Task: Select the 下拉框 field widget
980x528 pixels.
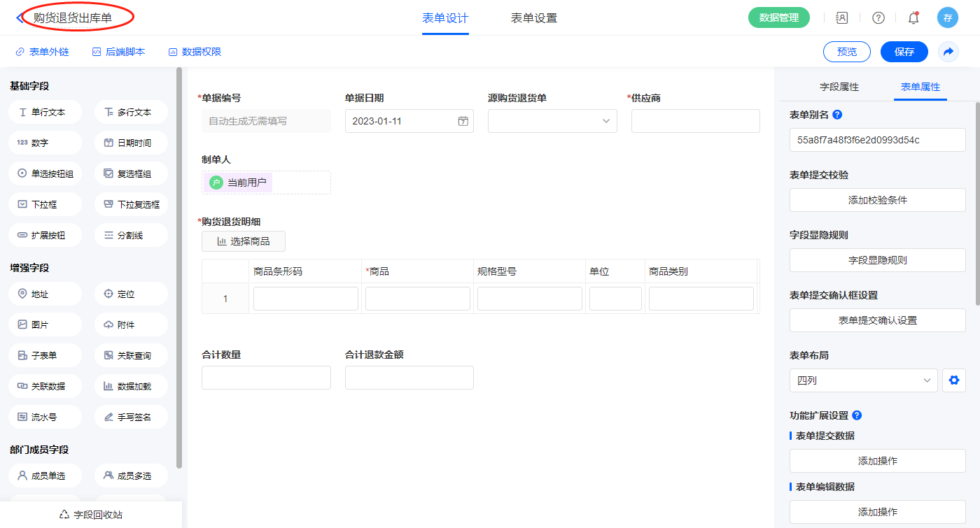Action: coord(45,204)
